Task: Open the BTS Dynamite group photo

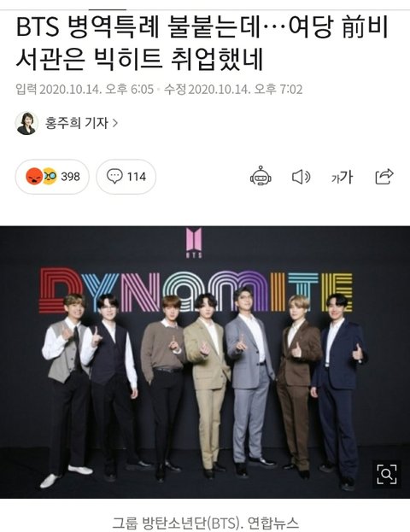Action: click(x=205, y=362)
